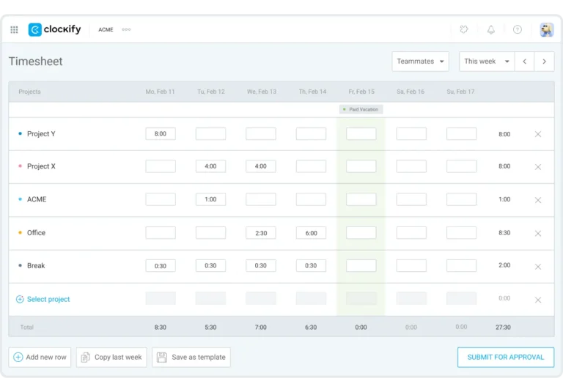Screen dimensions: 563x392
Task: Click Project Y Monday 8:00 field
Action: coord(161,133)
